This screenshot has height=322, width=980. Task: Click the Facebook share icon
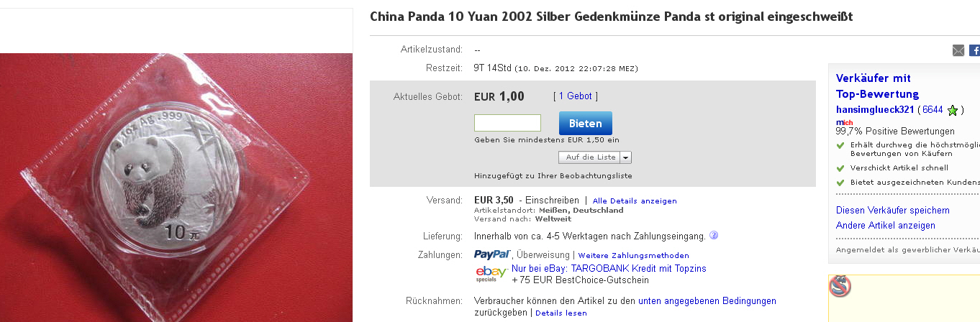[x=974, y=50]
